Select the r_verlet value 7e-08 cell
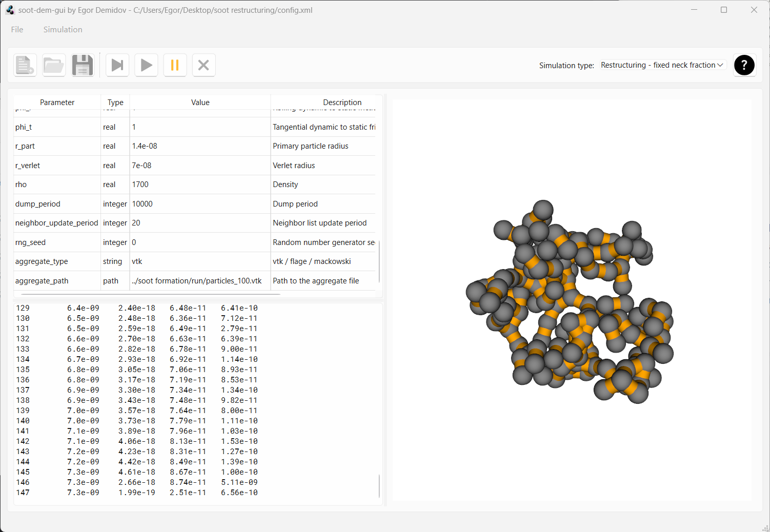 (200, 166)
